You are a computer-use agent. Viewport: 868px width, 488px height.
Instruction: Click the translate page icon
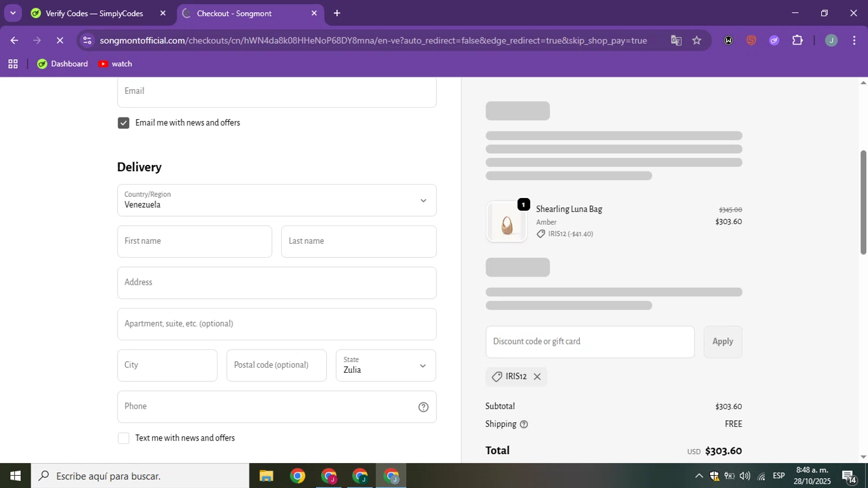pos(676,41)
